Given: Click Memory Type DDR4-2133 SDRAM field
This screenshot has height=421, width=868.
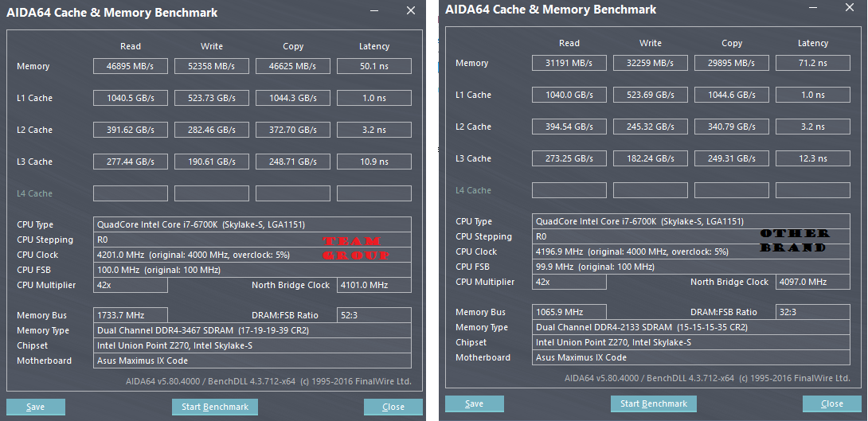Looking at the screenshot, I should pyautogui.click(x=691, y=327).
